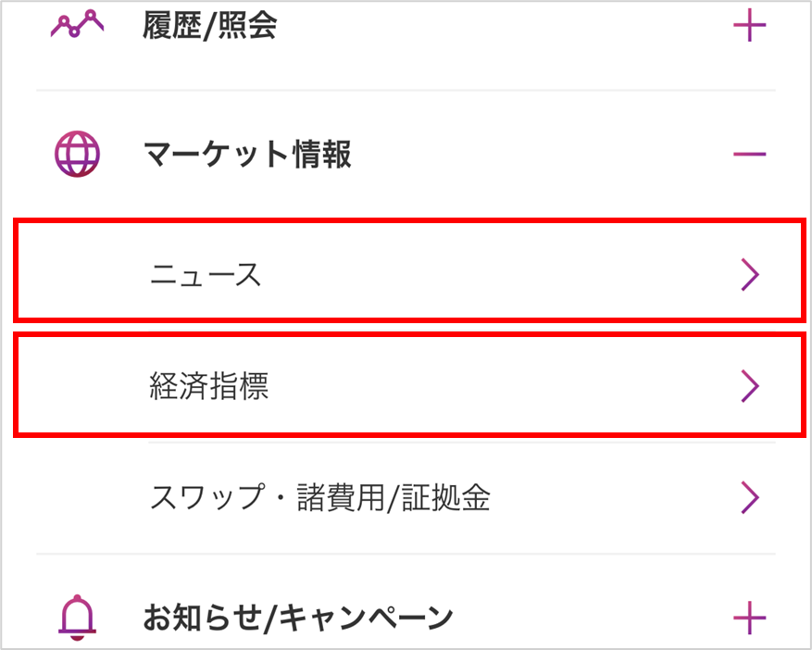Image resolution: width=812 pixels, height=650 pixels.
Task: Click the arrow chevron on スワップ・諸費用/証拠金 row
Action: coord(750,498)
